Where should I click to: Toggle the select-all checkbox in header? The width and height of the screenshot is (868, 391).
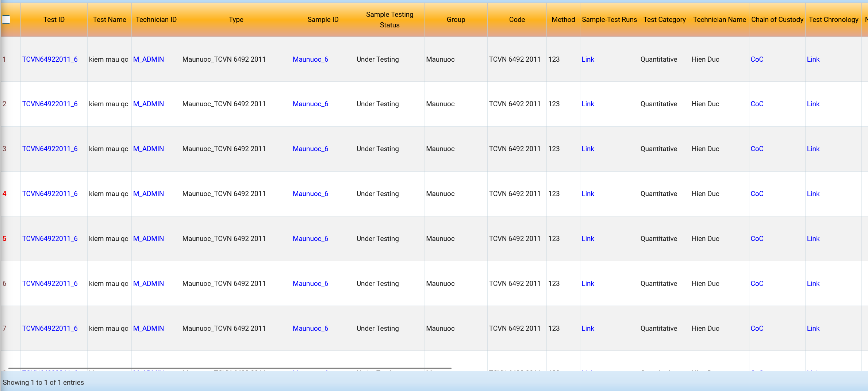point(6,19)
